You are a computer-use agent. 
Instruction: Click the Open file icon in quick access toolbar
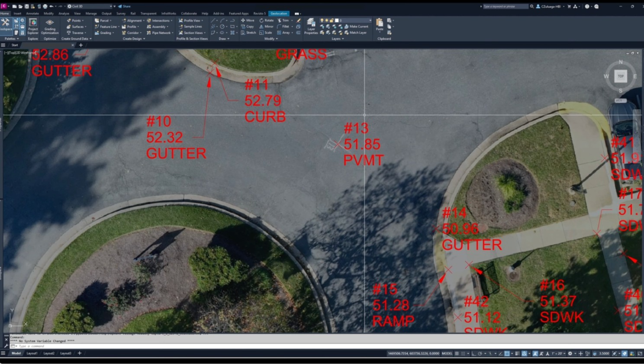(20, 6)
